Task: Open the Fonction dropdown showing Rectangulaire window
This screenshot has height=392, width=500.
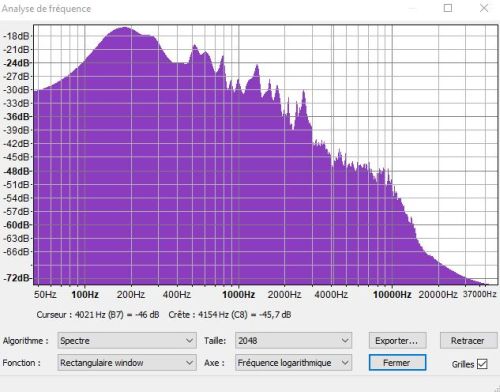Action: click(x=127, y=363)
